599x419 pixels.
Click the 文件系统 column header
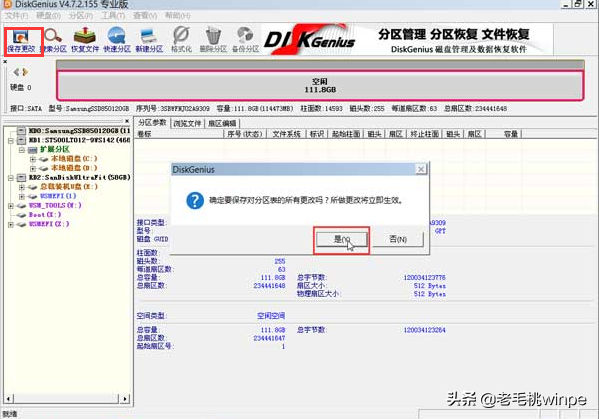pyautogui.click(x=286, y=134)
